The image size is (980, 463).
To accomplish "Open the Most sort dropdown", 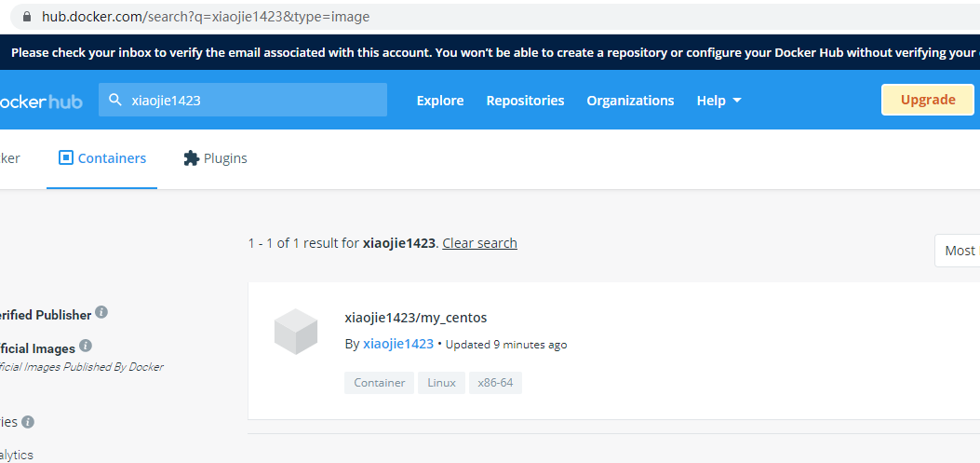I will 958,251.
